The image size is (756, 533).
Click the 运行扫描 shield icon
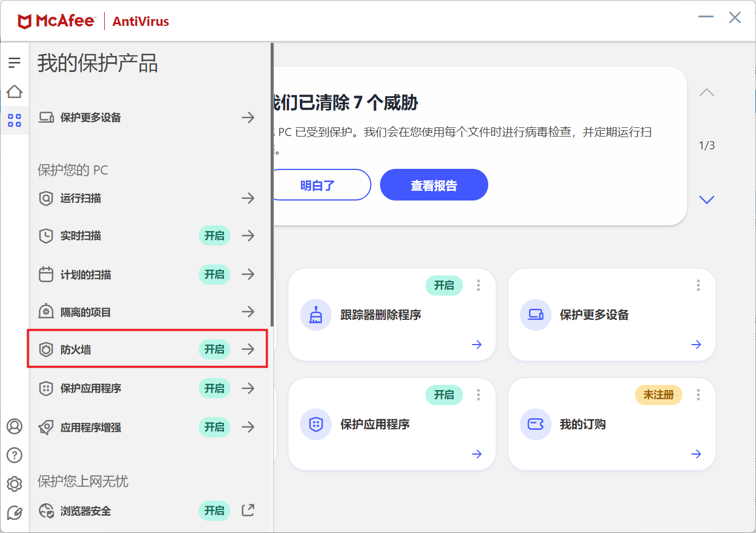(46, 198)
